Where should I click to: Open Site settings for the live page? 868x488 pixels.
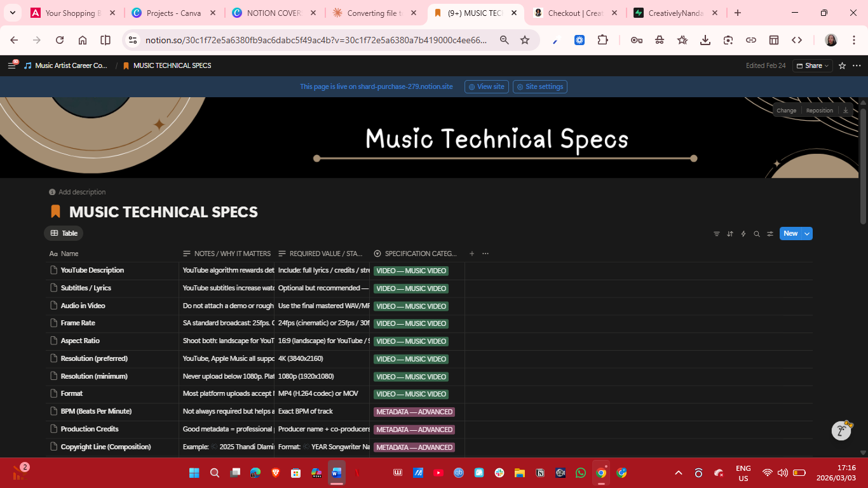pos(539,86)
